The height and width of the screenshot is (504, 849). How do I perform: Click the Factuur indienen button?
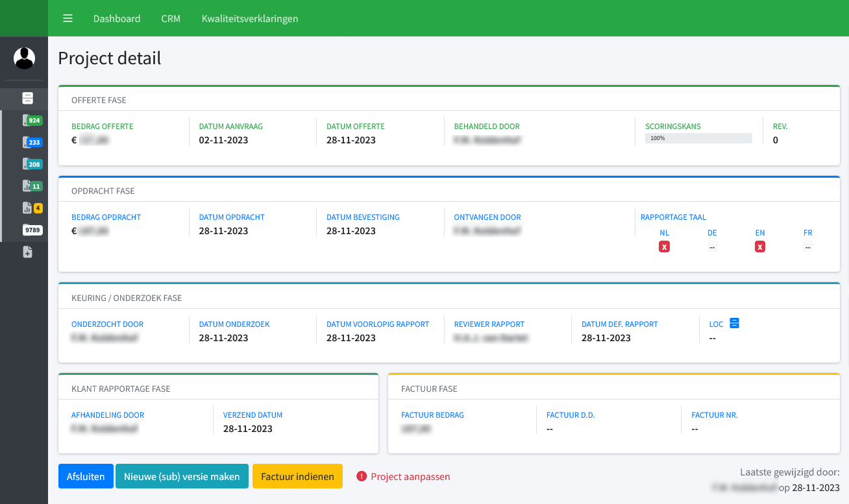click(x=297, y=476)
